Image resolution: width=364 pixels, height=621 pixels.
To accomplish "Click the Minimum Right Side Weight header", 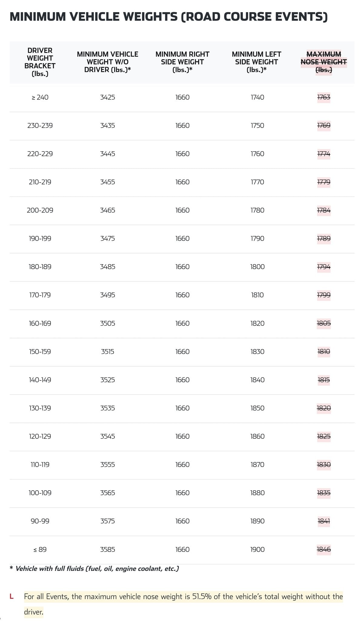I will click(182, 62).
